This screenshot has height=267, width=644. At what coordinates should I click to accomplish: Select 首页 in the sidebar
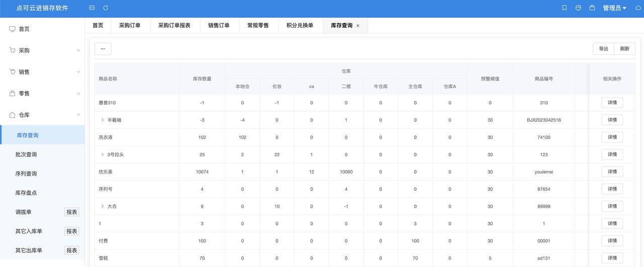tap(42, 29)
